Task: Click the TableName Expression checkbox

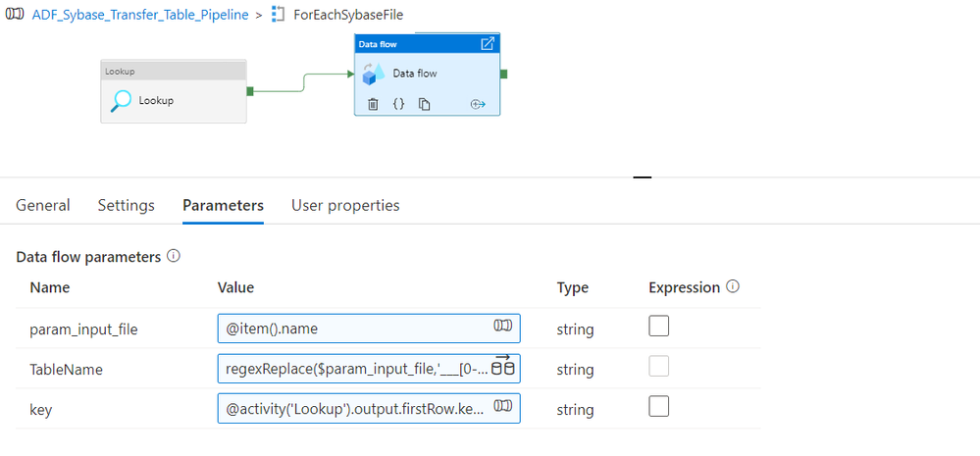Action: [659, 368]
